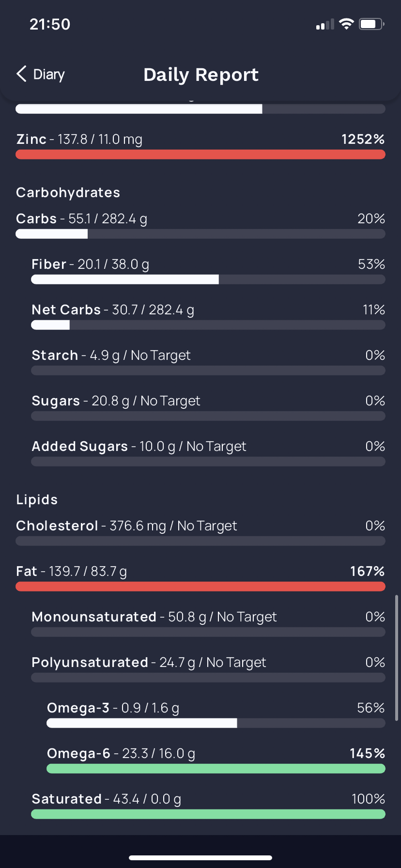The height and width of the screenshot is (868, 401).
Task: Open Net Carbs details
Action: click(x=208, y=316)
